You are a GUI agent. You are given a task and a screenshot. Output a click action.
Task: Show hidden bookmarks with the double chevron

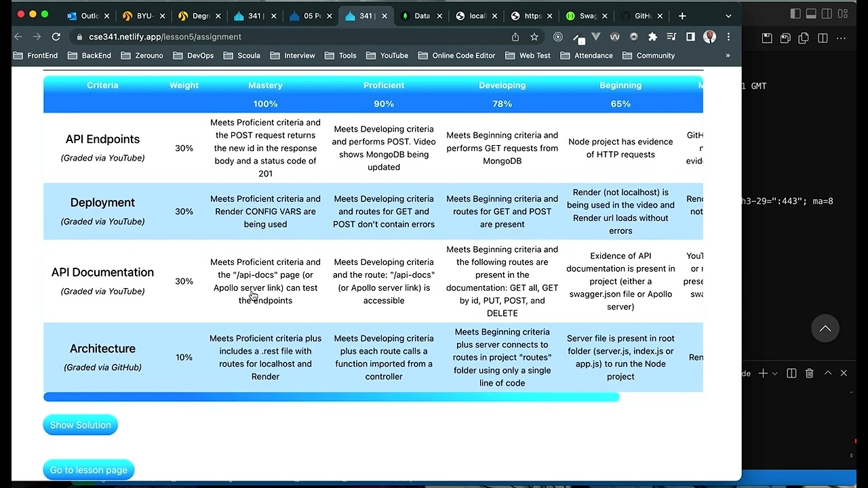click(728, 56)
